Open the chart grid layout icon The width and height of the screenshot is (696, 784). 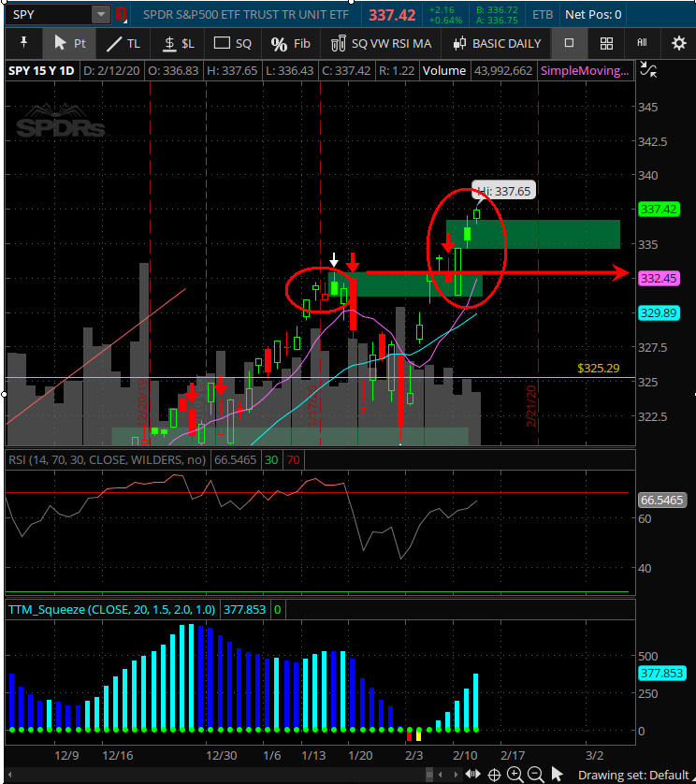tap(606, 43)
